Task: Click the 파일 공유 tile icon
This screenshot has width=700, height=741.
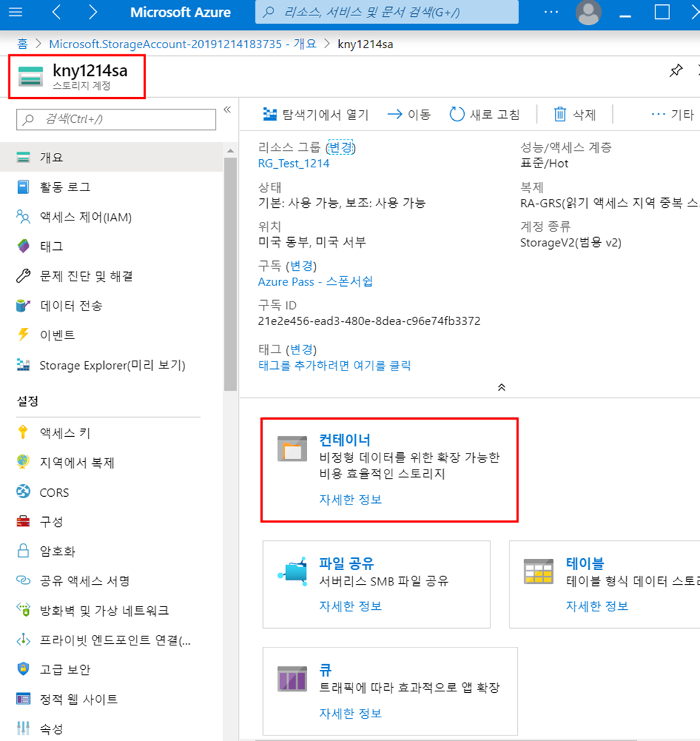Action: tap(292, 572)
